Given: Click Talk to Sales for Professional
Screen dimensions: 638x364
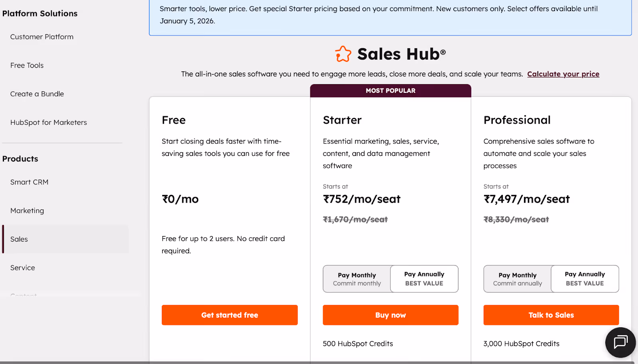Looking at the screenshot, I should [x=550, y=315].
